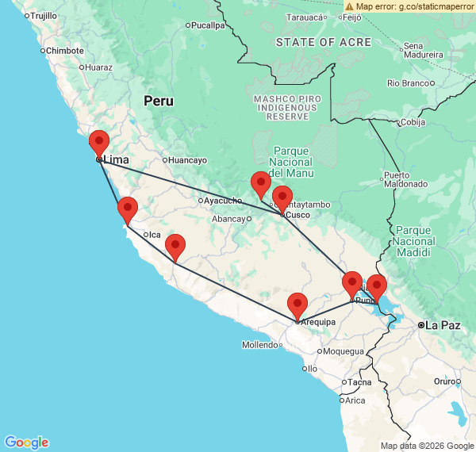The width and height of the screenshot is (476, 452).
Task: Select the easternmost red pin on Lake Titicaca
Action: click(376, 287)
